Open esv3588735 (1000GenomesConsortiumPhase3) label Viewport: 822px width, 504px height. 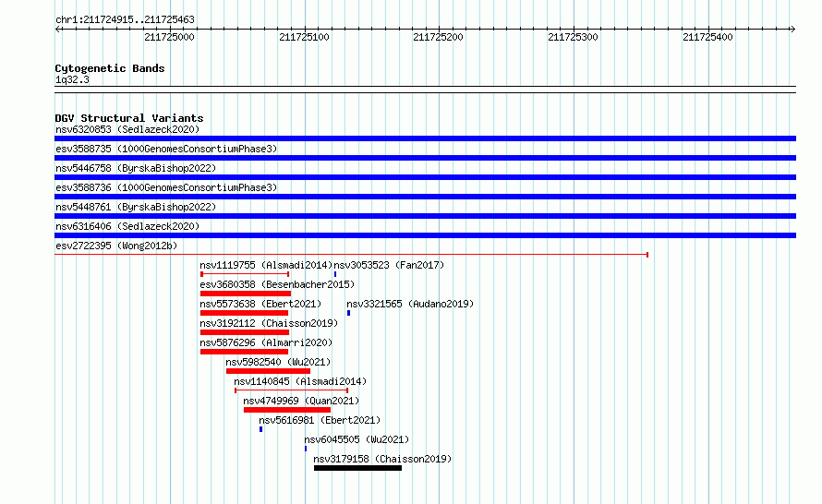166,149
